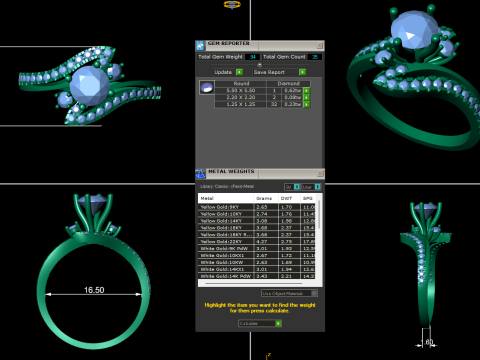Select the White Gold:10KW row

(257, 262)
